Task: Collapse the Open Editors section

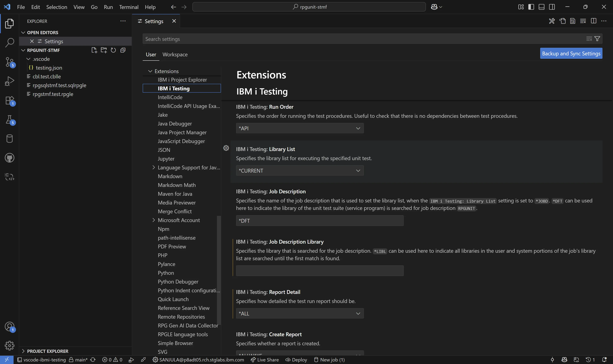Action: [23, 32]
